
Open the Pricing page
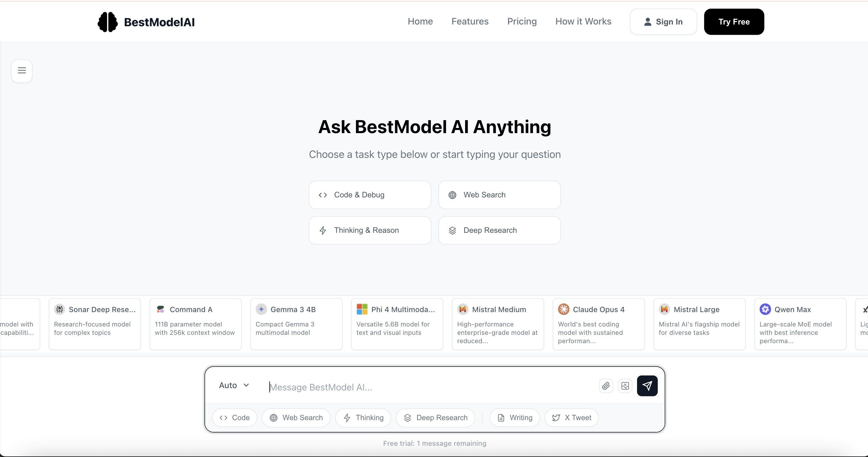point(522,21)
